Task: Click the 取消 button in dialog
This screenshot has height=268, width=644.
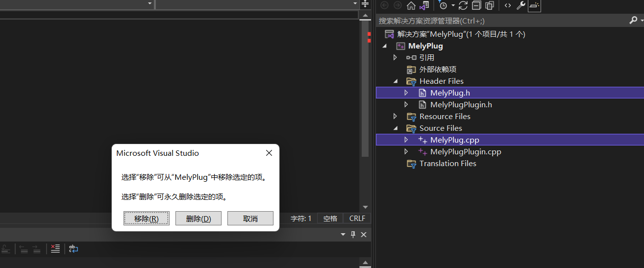Action: (250, 219)
